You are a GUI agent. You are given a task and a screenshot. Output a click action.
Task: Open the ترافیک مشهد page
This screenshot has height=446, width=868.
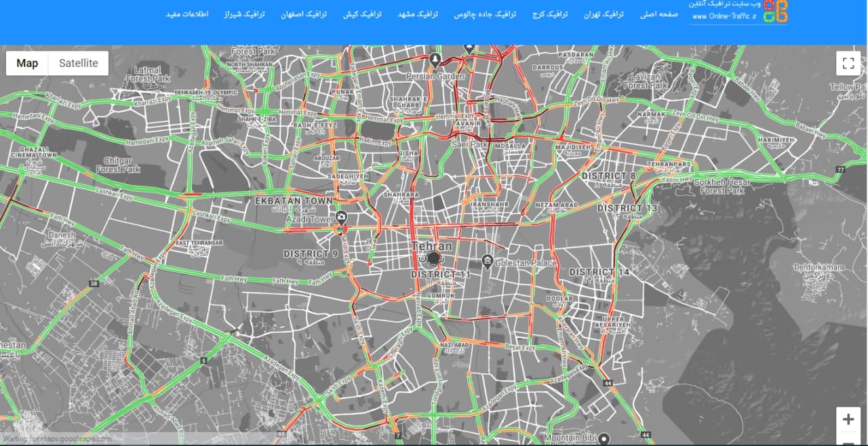click(x=418, y=14)
